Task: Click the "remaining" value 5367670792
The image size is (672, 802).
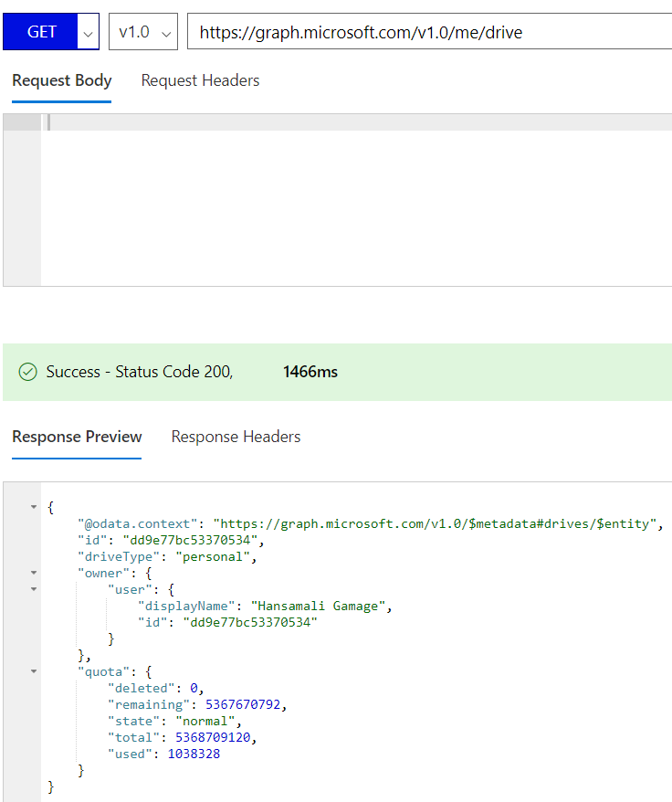Action: 243,704
